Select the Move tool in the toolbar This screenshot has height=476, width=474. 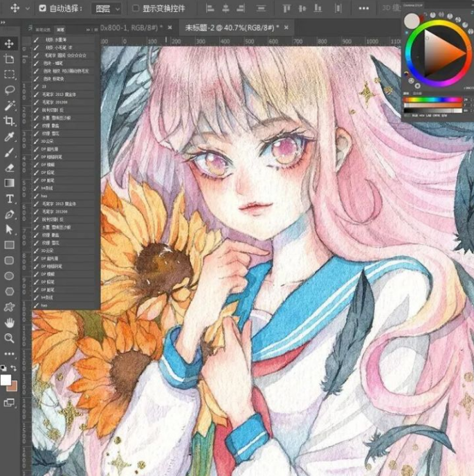tap(9, 44)
